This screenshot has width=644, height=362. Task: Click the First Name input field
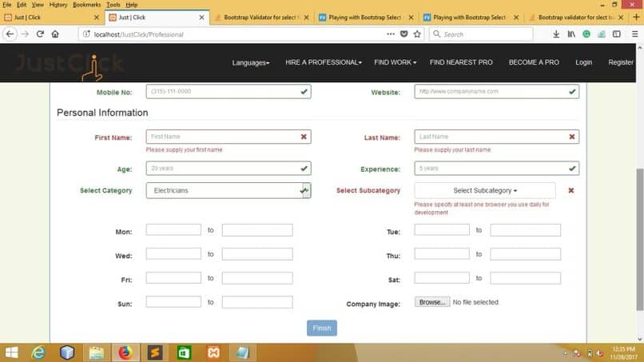pyautogui.click(x=229, y=137)
